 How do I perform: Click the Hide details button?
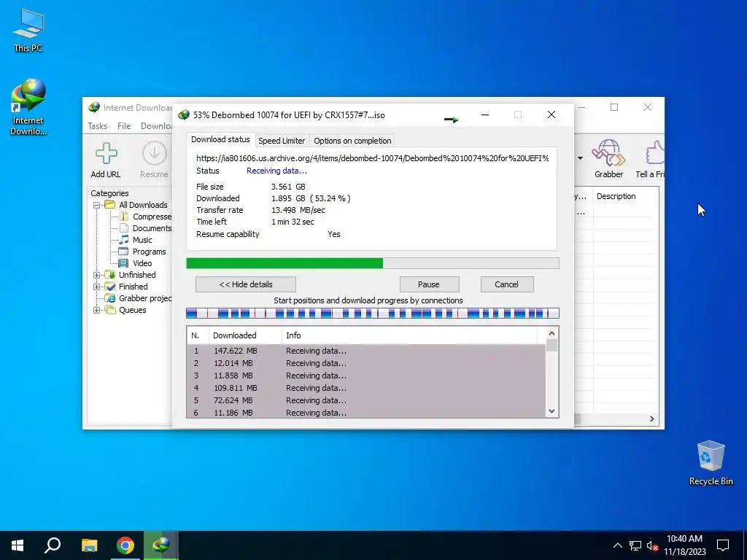(x=246, y=284)
